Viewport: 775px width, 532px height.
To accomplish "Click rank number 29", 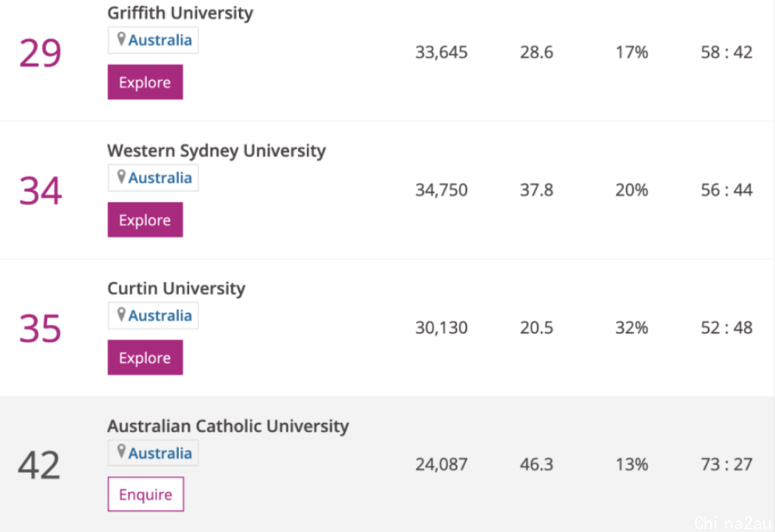I will click(x=40, y=53).
